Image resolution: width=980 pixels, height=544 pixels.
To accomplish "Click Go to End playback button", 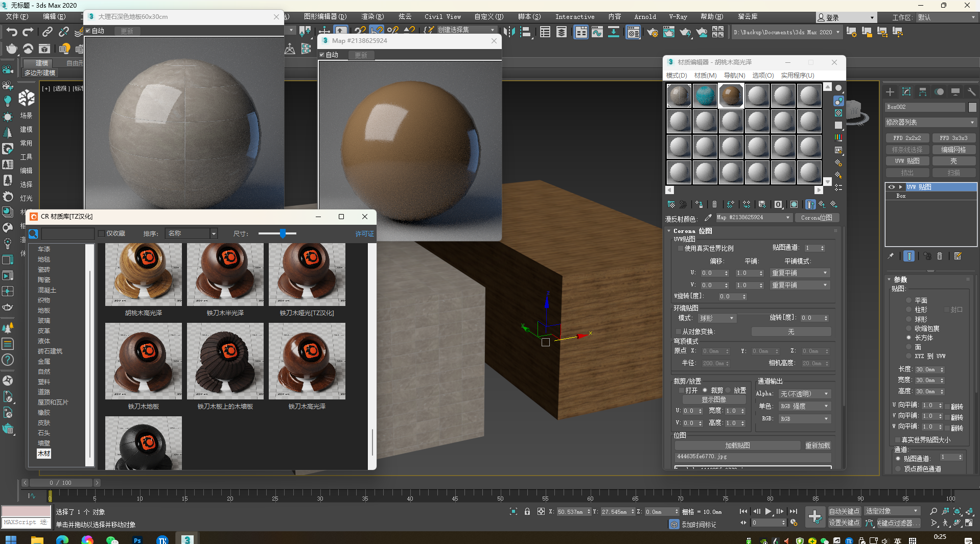I will click(793, 511).
